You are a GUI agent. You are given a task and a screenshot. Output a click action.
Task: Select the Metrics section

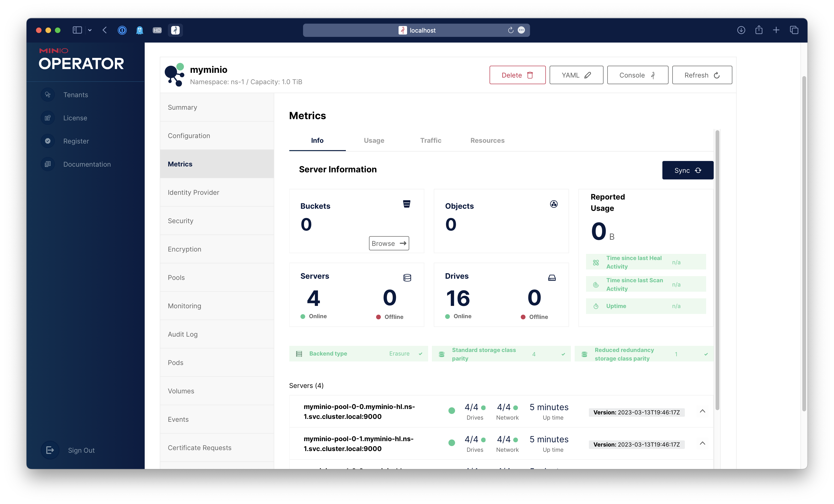[217, 164]
